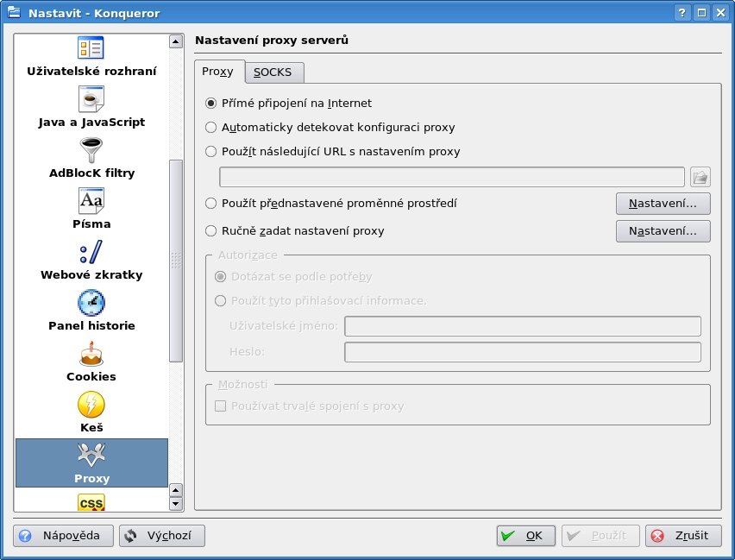735x560 pixels.
Task: Click the Nápověda help button
Action: [x=63, y=536]
